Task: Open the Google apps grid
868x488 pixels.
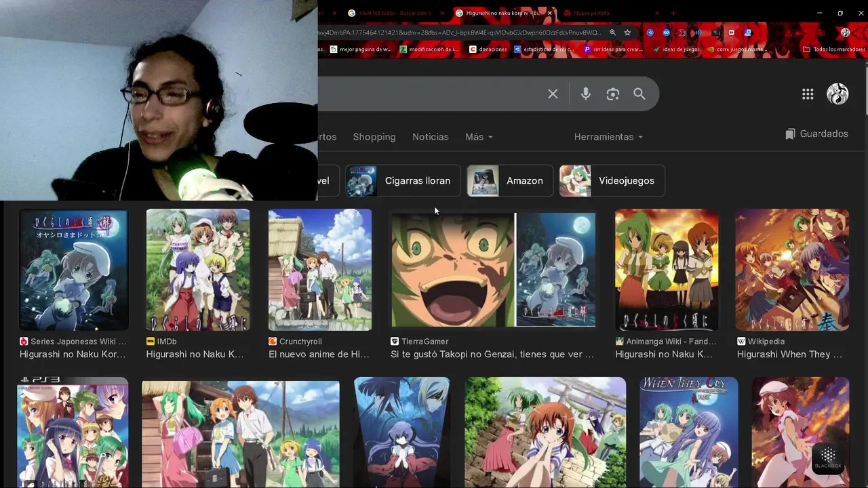Action: pyautogui.click(x=808, y=94)
